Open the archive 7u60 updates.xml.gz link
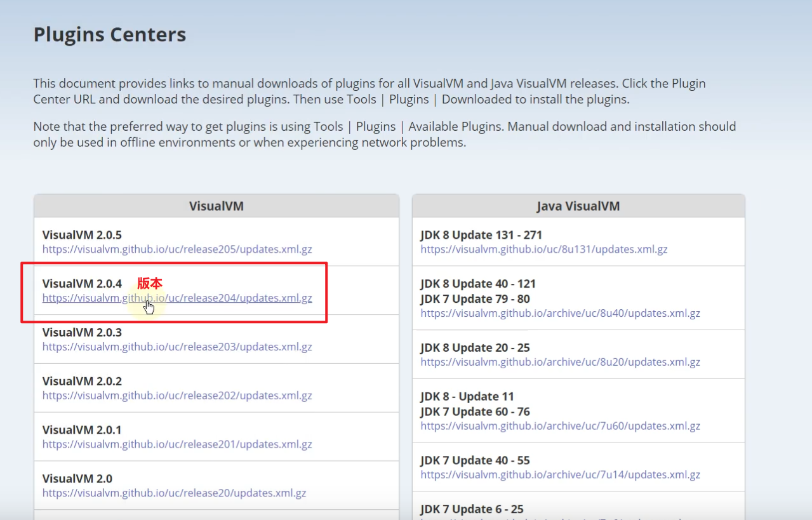Image resolution: width=812 pixels, height=520 pixels. click(561, 426)
